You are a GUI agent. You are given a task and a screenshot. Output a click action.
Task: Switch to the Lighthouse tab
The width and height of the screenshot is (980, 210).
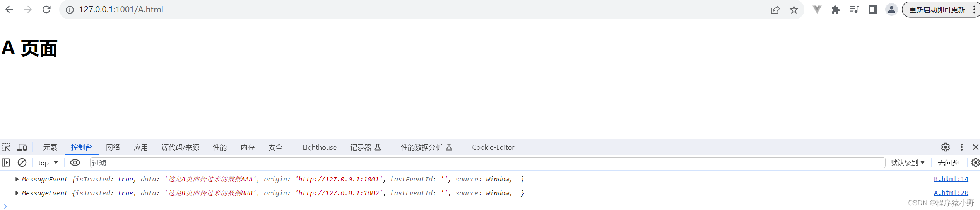pos(320,147)
